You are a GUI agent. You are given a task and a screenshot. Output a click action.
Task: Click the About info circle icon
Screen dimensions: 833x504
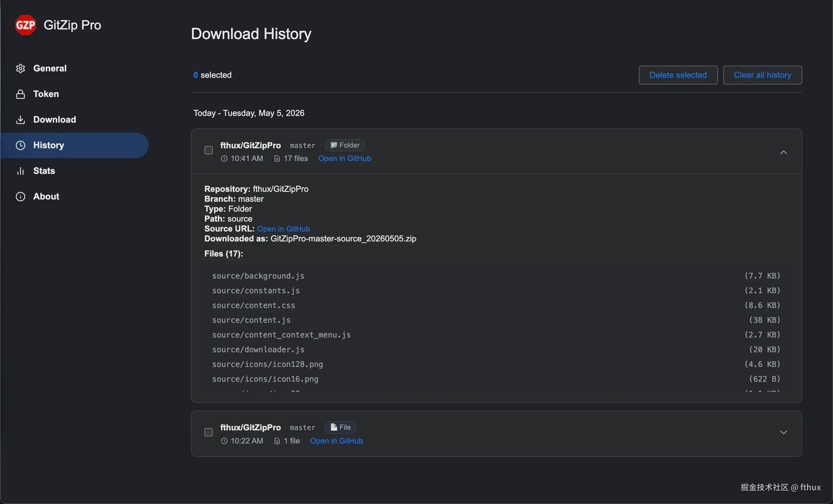coord(21,197)
